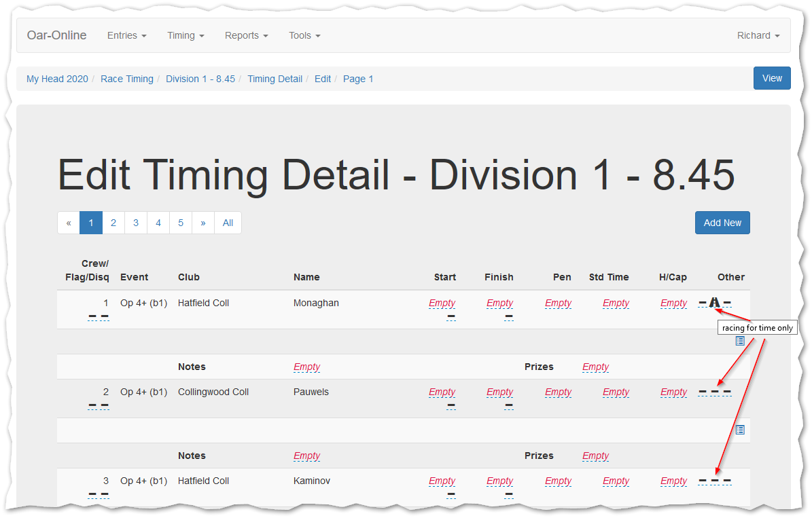Edit Start time for Monaghan crew
Image resolution: width=812 pixels, height=518 pixels.
pos(442,303)
